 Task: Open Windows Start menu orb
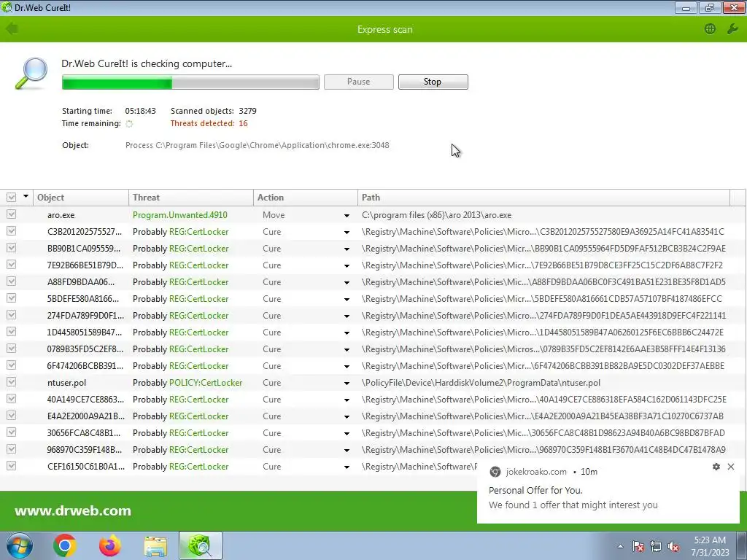click(19, 545)
